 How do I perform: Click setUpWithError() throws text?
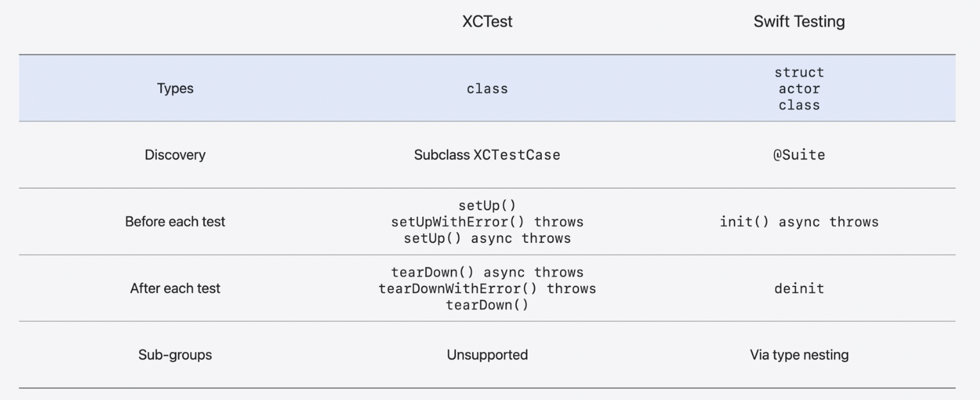[487, 222]
